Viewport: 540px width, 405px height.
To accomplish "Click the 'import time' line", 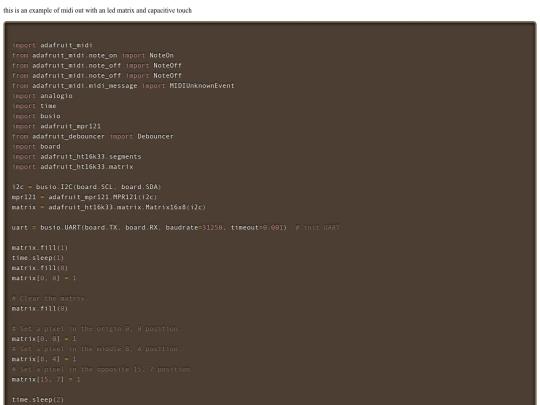I will point(34,106).
